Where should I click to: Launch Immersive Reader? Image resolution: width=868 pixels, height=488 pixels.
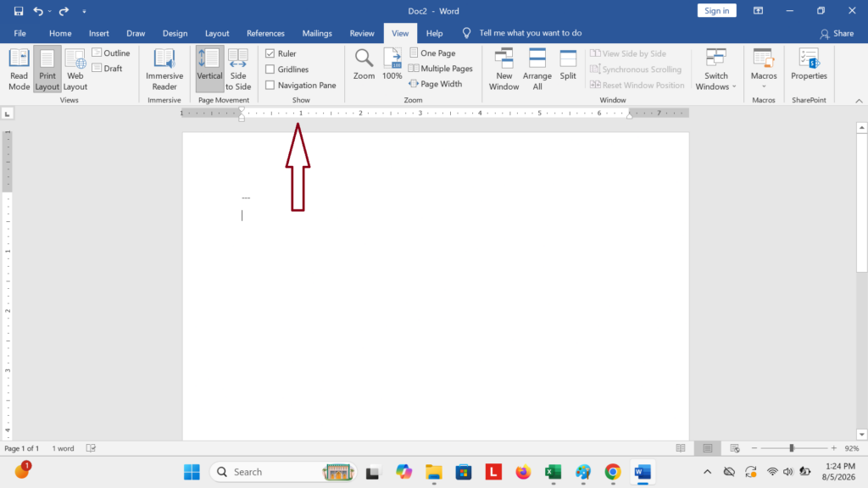pyautogui.click(x=164, y=69)
